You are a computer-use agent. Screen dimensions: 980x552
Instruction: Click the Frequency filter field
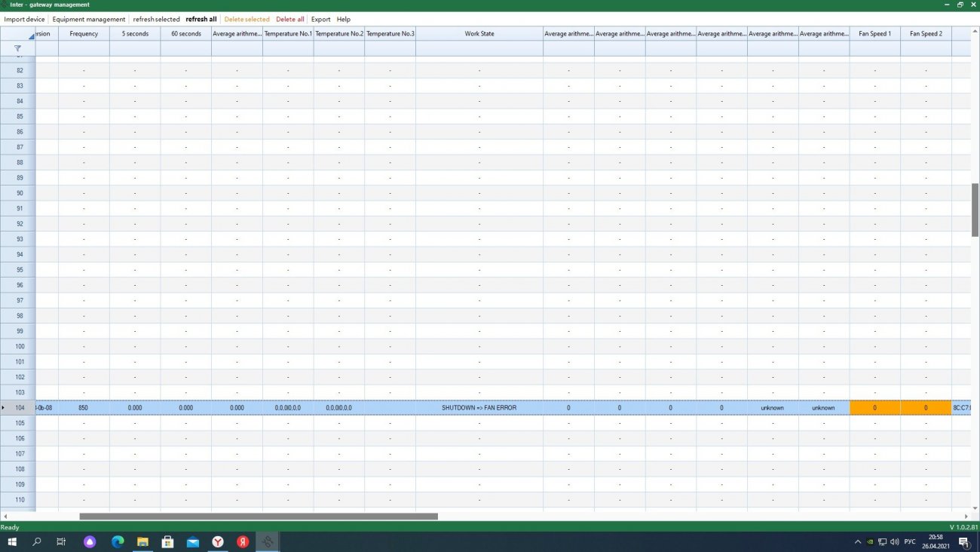[84, 48]
